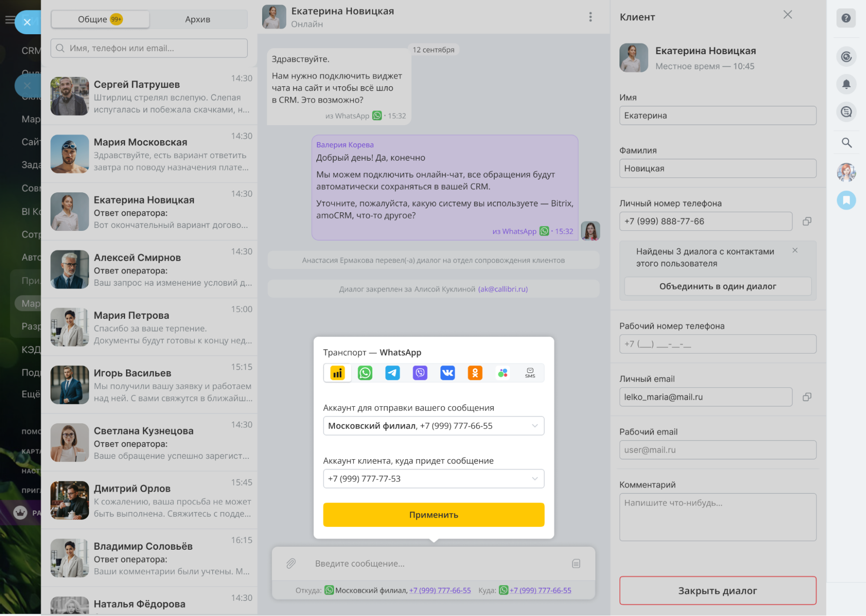Click the Закрыть диалог button
The height and width of the screenshot is (616, 866).
717,590
